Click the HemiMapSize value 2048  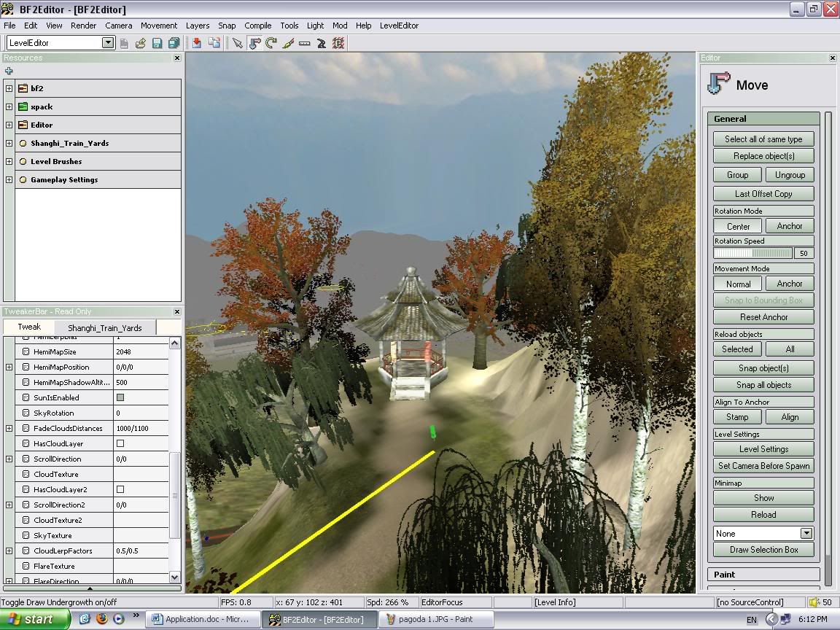click(141, 352)
